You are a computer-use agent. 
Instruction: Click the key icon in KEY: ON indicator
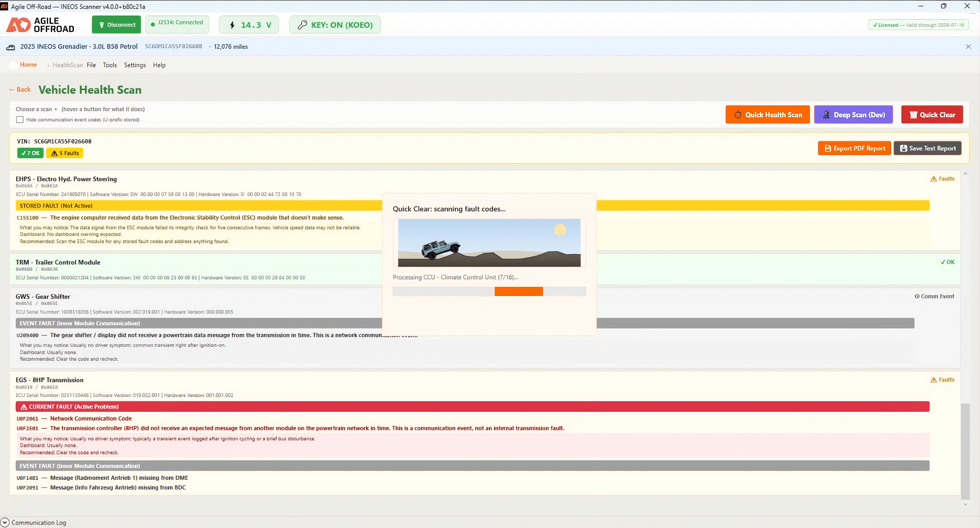pyautogui.click(x=302, y=25)
